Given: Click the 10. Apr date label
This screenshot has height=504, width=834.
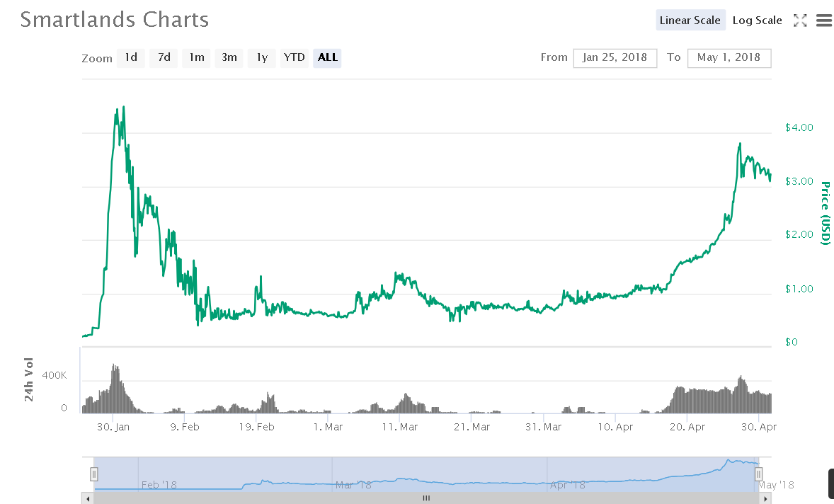Looking at the screenshot, I should pyautogui.click(x=615, y=427).
